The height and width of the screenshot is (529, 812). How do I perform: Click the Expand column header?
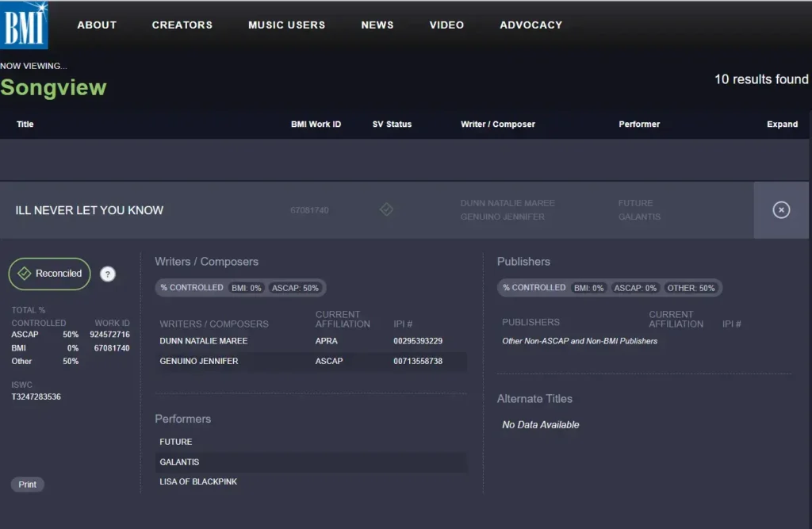click(782, 125)
